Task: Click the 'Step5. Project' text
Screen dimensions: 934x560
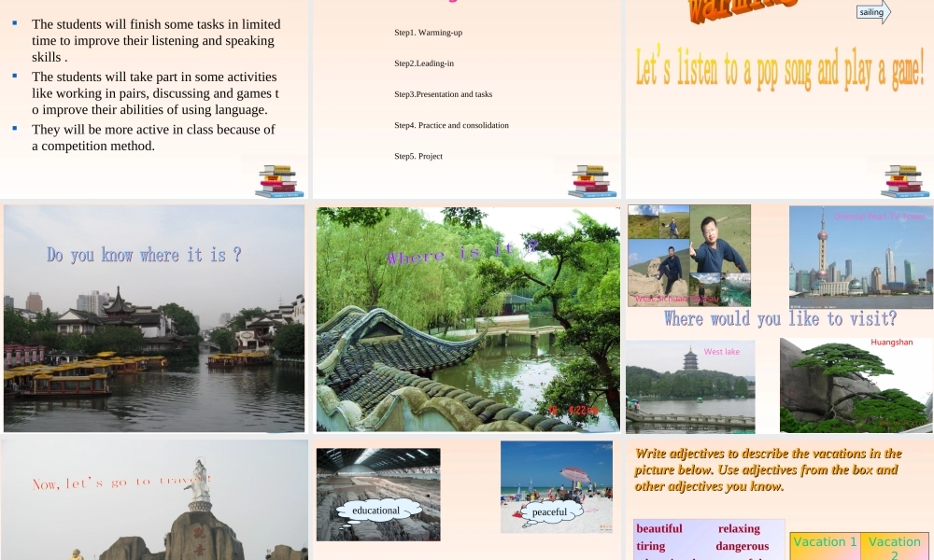Action: point(418,157)
